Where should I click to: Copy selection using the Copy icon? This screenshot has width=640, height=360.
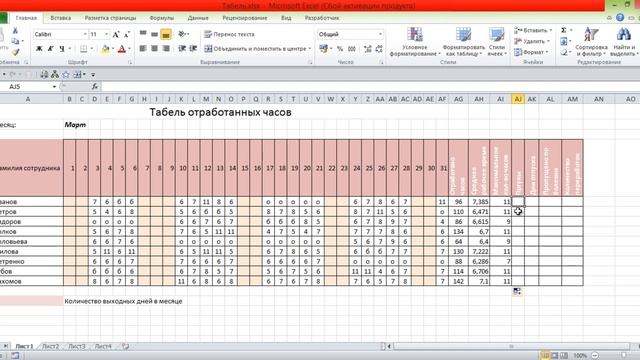tap(15, 41)
